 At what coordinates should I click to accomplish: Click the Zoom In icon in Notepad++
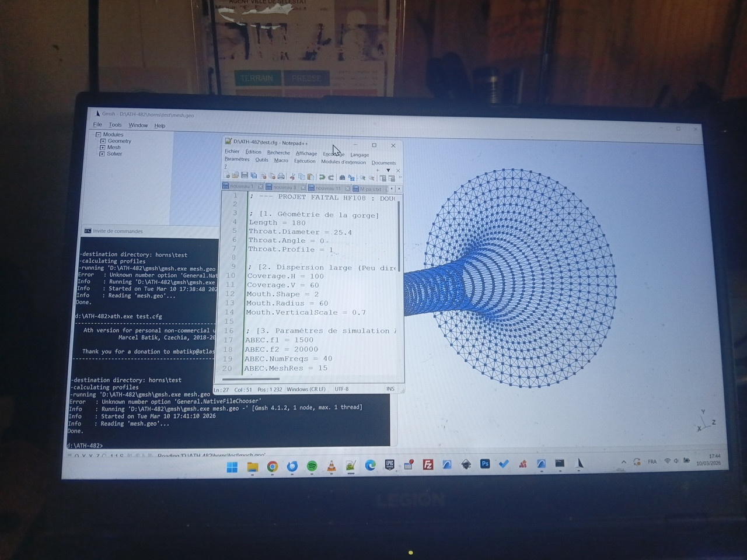(362, 178)
